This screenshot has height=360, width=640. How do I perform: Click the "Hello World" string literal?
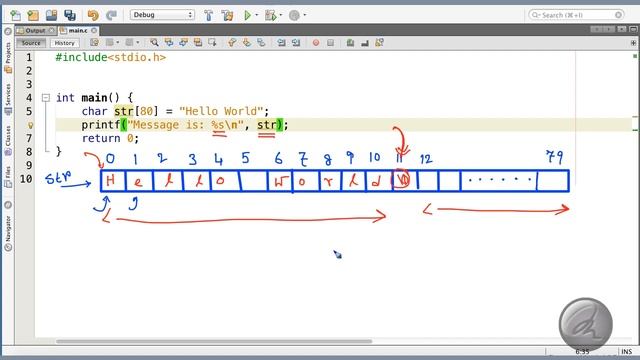[x=220, y=111]
